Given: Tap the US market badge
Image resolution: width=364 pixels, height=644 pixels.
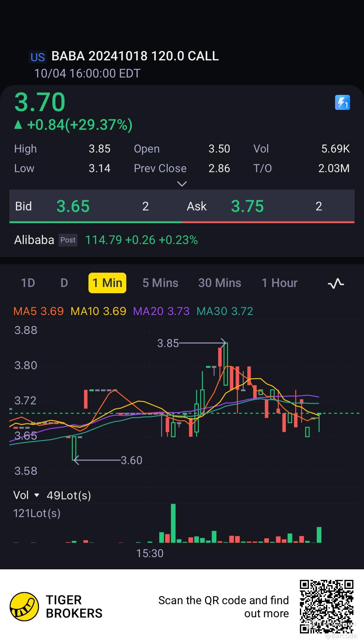Looking at the screenshot, I should pyautogui.click(x=38, y=57).
